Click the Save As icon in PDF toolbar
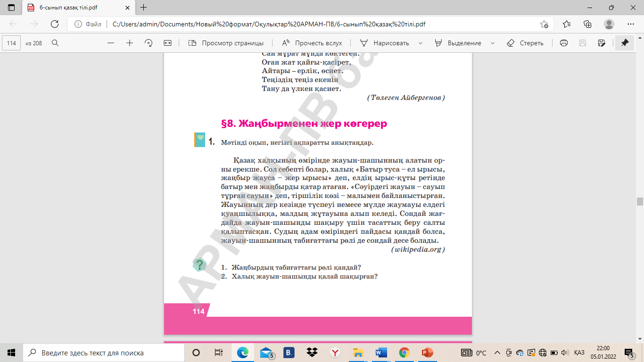This screenshot has width=644, height=362. 601,43
